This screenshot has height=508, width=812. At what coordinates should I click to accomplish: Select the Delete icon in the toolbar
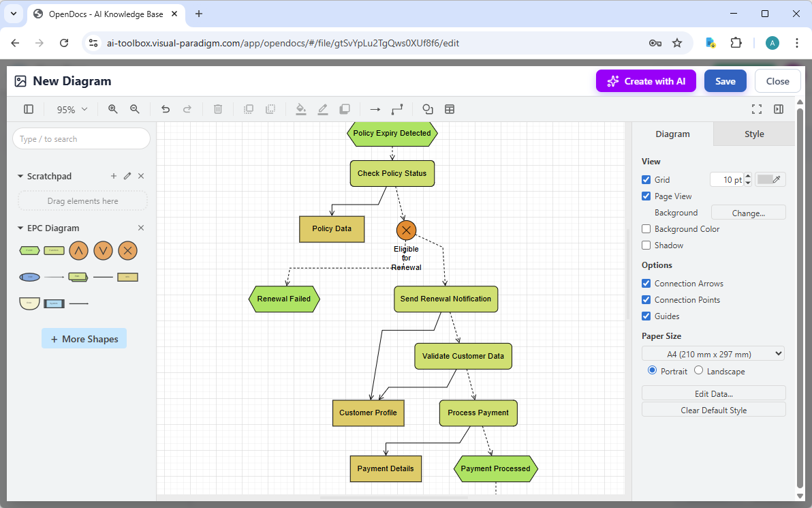tap(217, 109)
